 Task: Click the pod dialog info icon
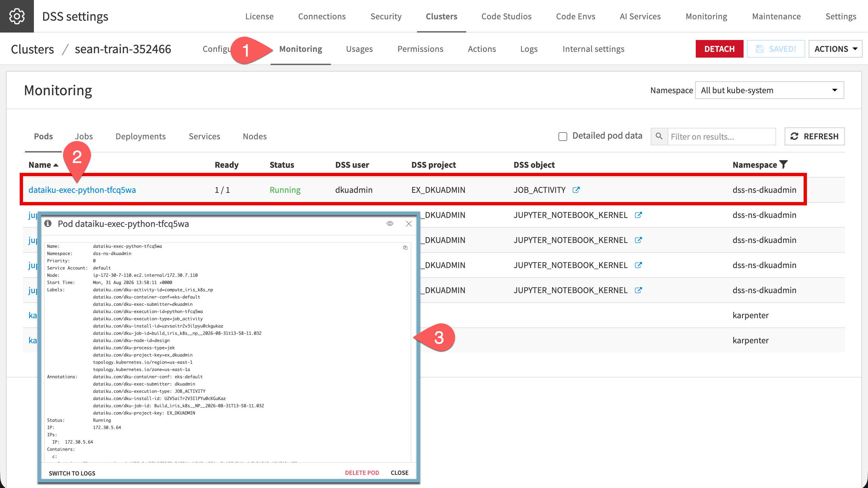click(48, 223)
